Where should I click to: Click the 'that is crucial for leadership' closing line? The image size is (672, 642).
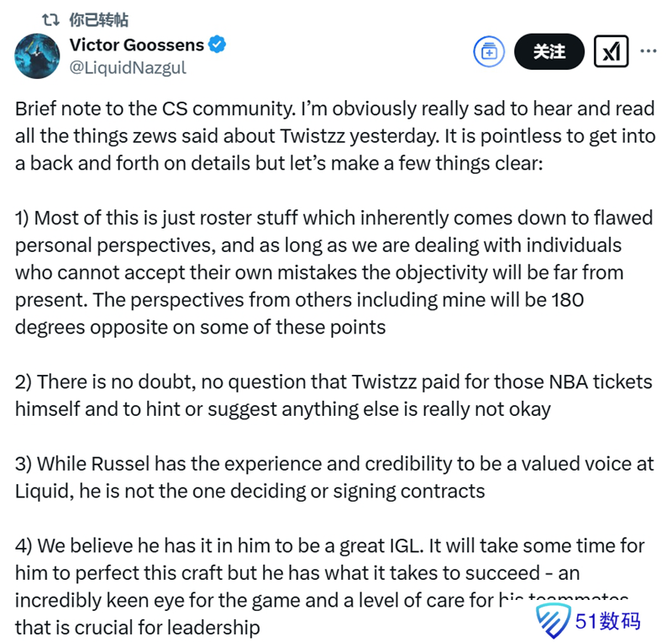(138, 627)
